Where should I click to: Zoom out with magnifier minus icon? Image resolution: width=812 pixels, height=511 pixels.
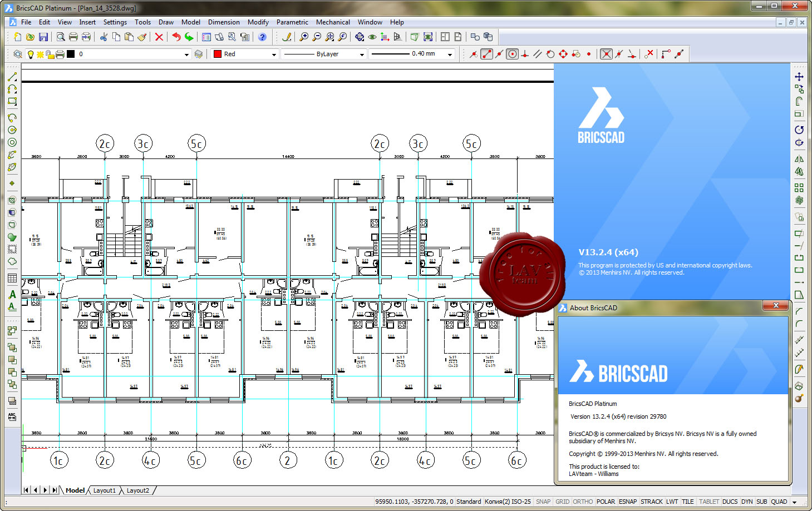pos(317,37)
